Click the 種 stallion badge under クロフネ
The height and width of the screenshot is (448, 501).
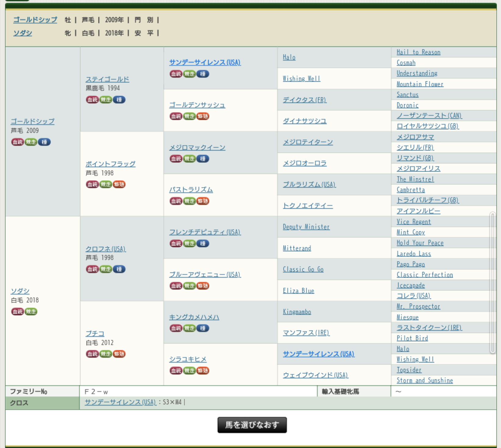coord(119,269)
